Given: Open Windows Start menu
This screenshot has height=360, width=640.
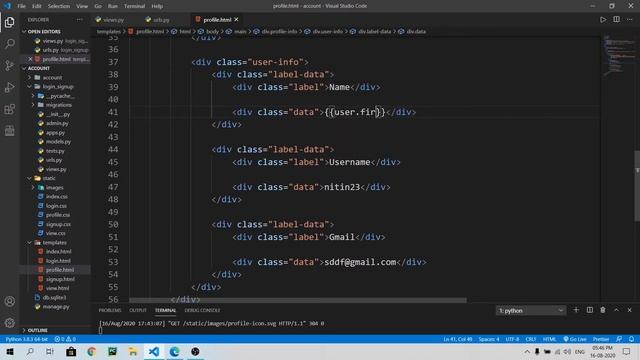Looking at the screenshot, I should pos(9,351).
